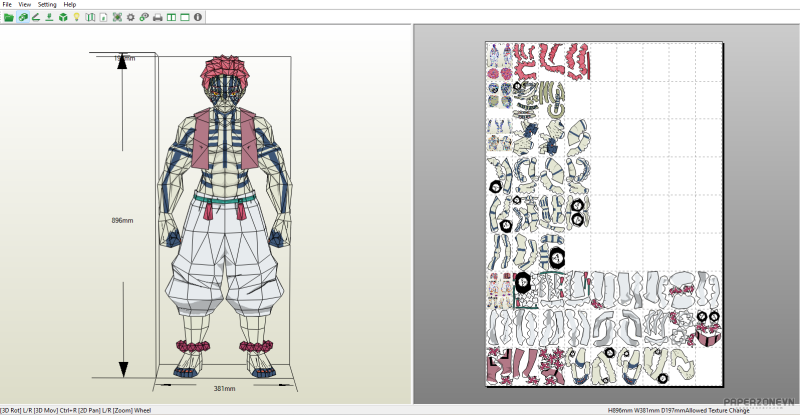Open the View menu

tap(24, 5)
